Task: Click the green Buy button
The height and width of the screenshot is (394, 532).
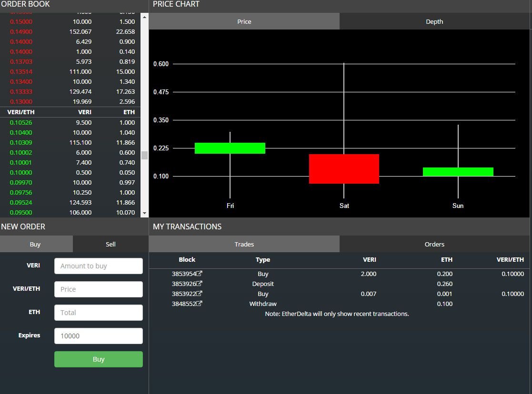Action: point(99,359)
